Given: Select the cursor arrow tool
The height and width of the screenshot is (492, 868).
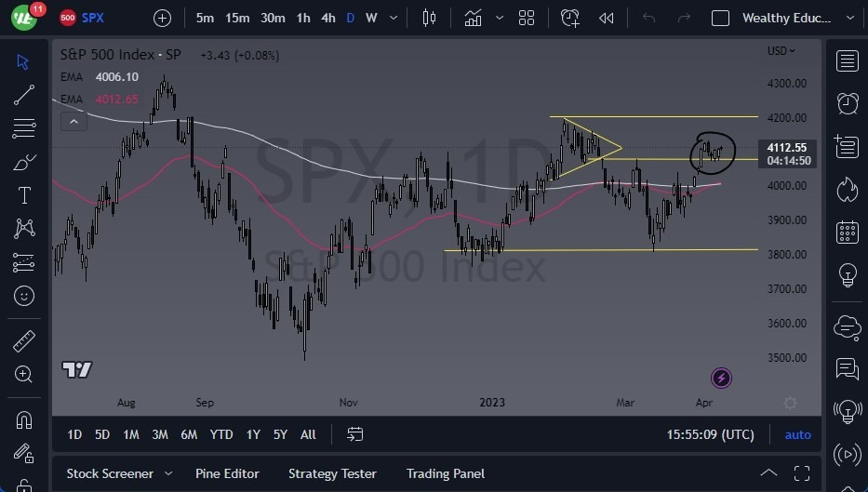Looking at the screenshot, I should (23, 61).
